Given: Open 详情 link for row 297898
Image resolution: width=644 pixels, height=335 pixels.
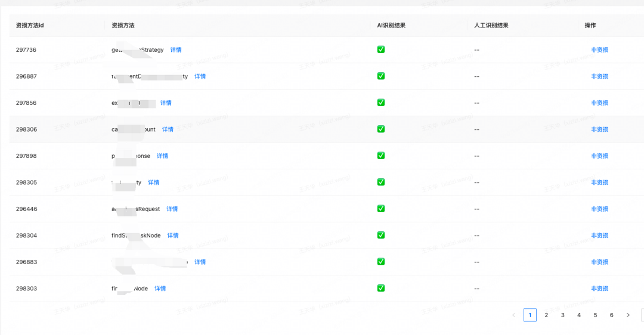Looking at the screenshot, I should point(162,156).
